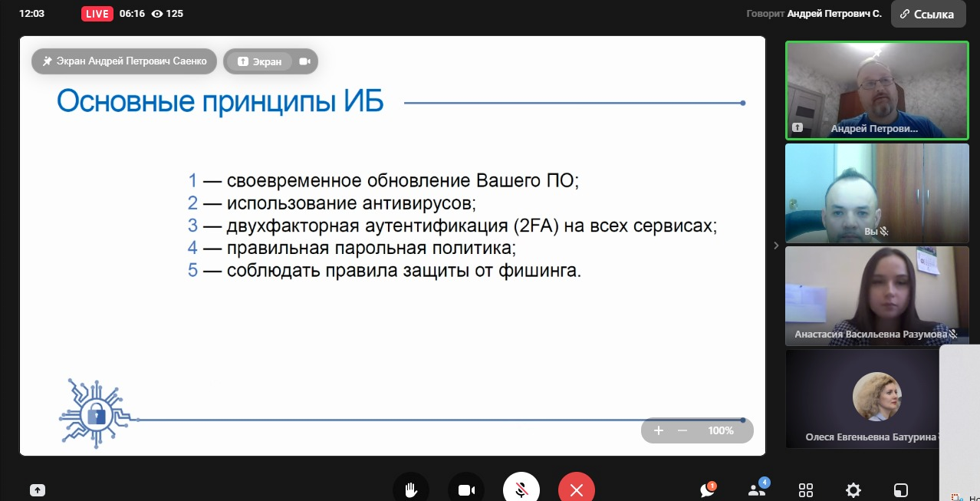
Task: Toggle picture-in-picture mode icon
Action: pos(901,490)
